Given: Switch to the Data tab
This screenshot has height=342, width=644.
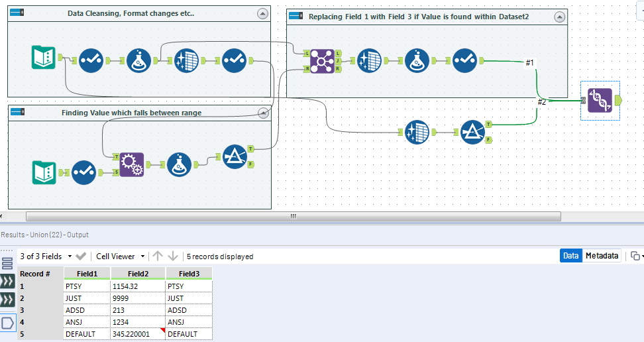Looking at the screenshot, I should point(571,256).
